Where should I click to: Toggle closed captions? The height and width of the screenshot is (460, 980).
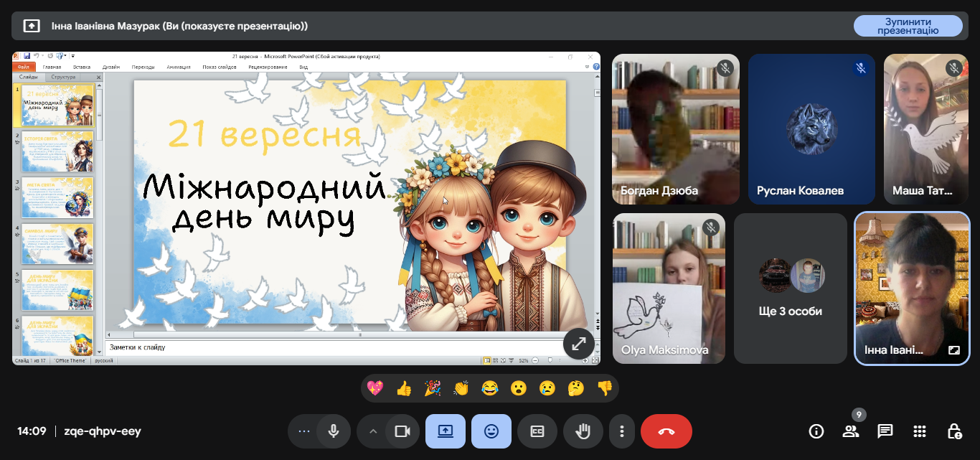pos(537,431)
